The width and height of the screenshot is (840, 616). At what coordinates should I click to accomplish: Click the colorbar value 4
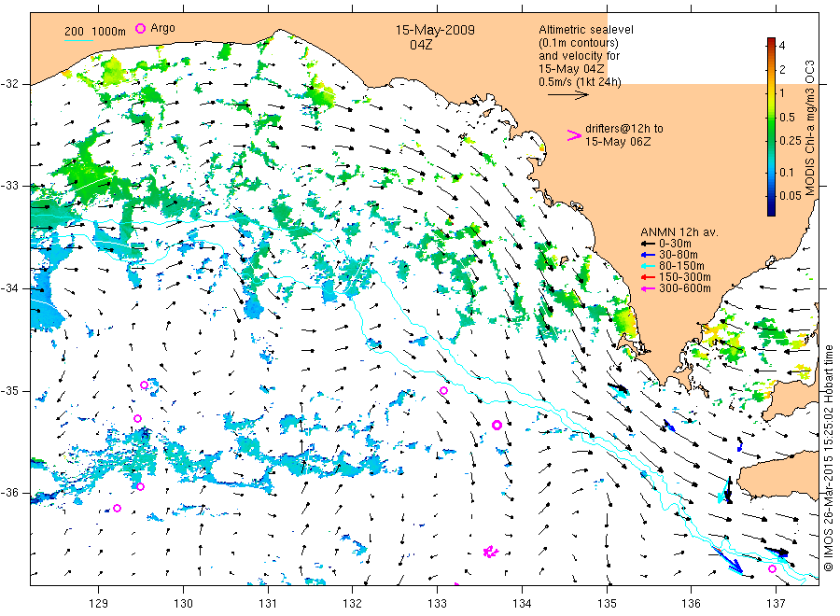782,46
